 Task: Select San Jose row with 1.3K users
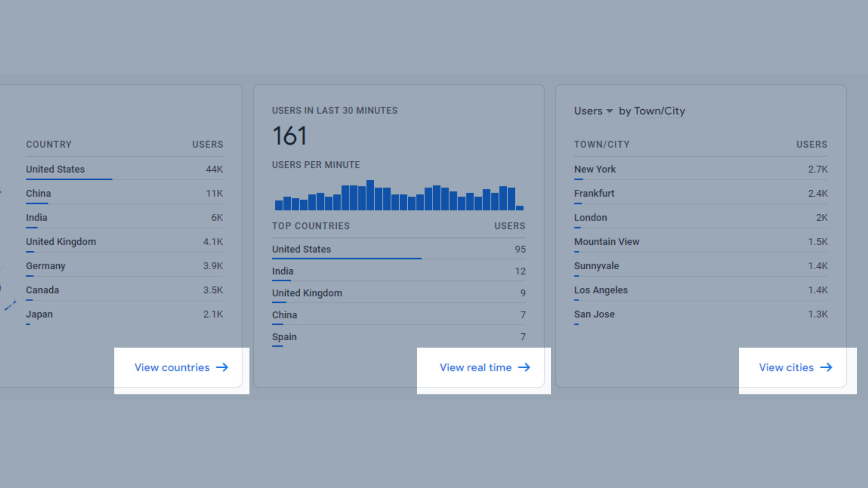(x=594, y=314)
